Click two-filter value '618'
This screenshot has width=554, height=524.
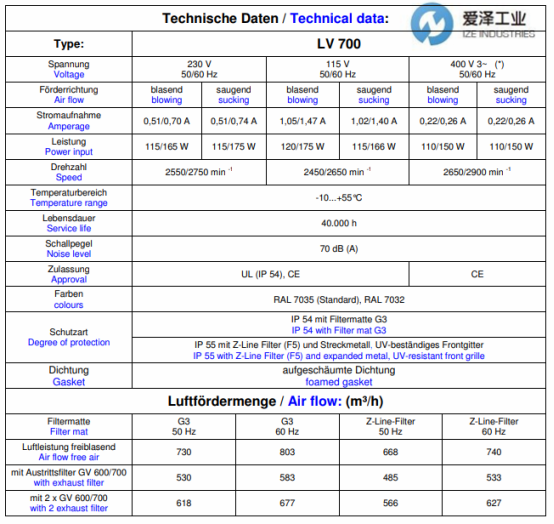tap(184, 503)
